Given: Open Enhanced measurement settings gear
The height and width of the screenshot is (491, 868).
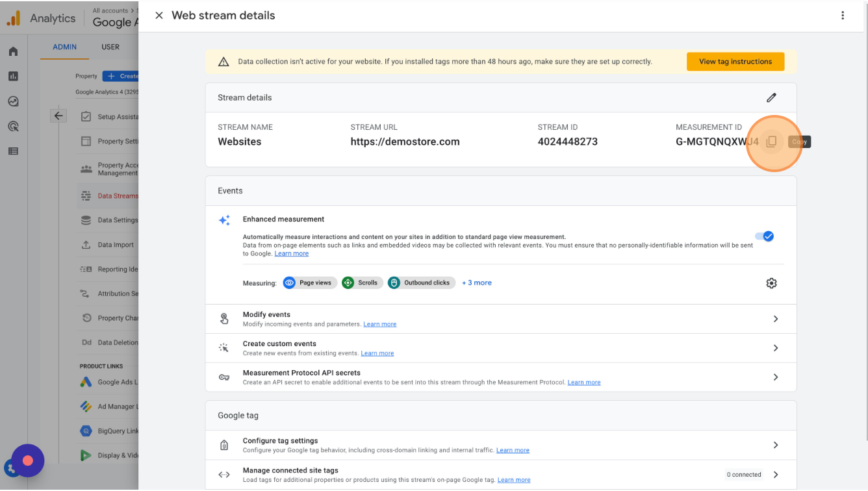Looking at the screenshot, I should 771,283.
